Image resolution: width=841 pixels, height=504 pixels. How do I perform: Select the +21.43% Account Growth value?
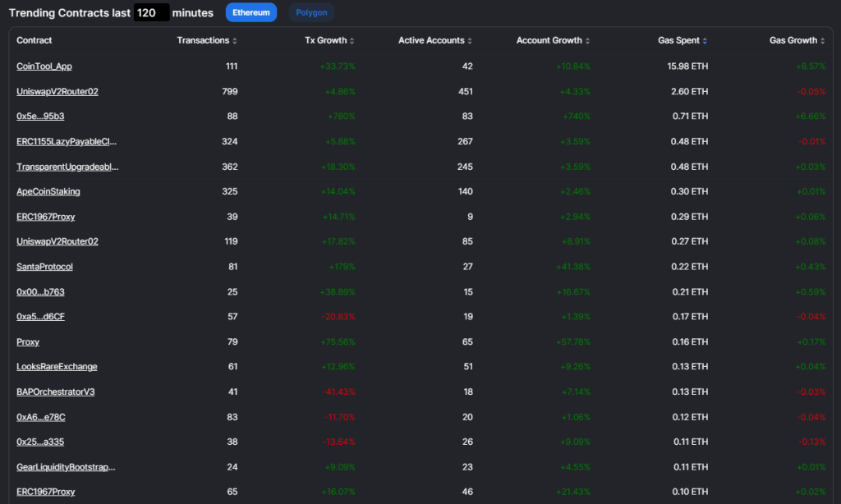tap(573, 492)
